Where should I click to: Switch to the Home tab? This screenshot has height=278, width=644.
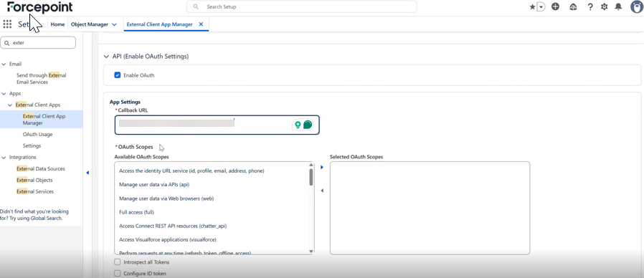57,24
